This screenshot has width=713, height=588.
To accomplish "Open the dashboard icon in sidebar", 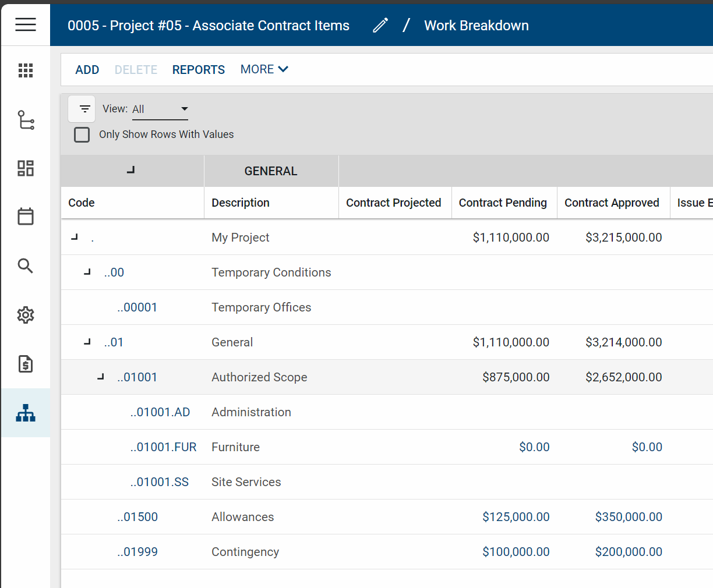I will (26, 168).
